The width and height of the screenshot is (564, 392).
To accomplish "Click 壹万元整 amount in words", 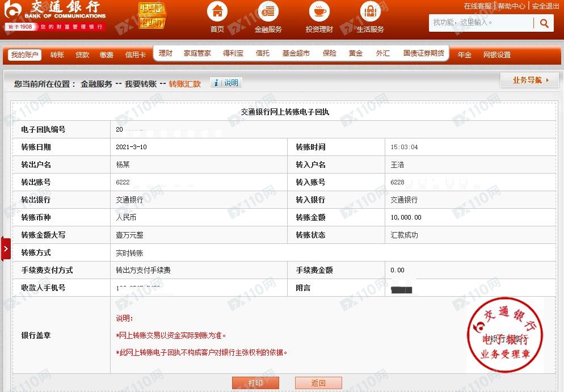I will tap(129, 235).
